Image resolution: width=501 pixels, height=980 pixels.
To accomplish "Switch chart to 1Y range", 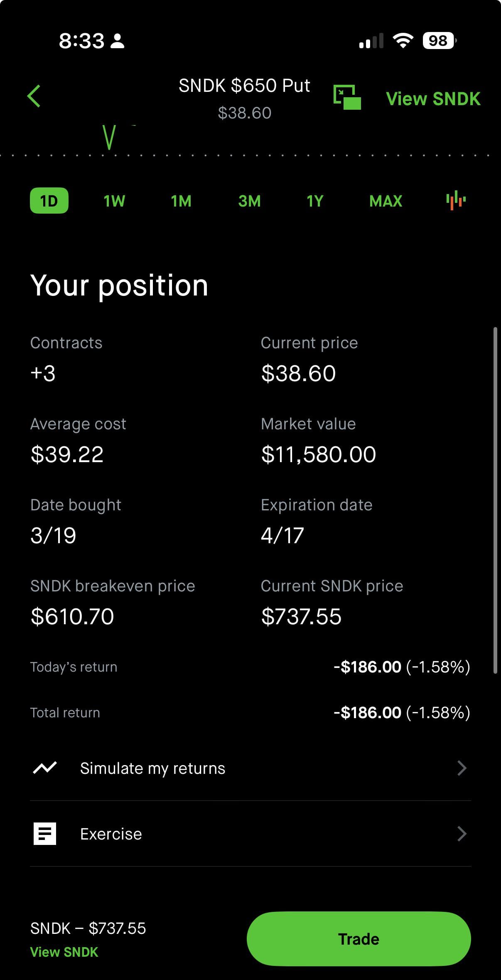I will click(315, 201).
